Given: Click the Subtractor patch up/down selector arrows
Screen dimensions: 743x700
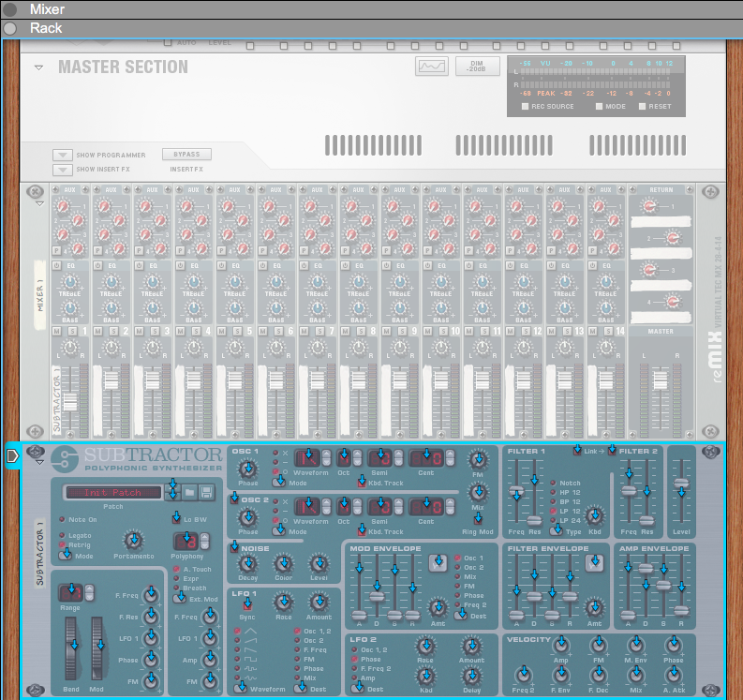Looking at the screenshot, I should (x=172, y=492).
